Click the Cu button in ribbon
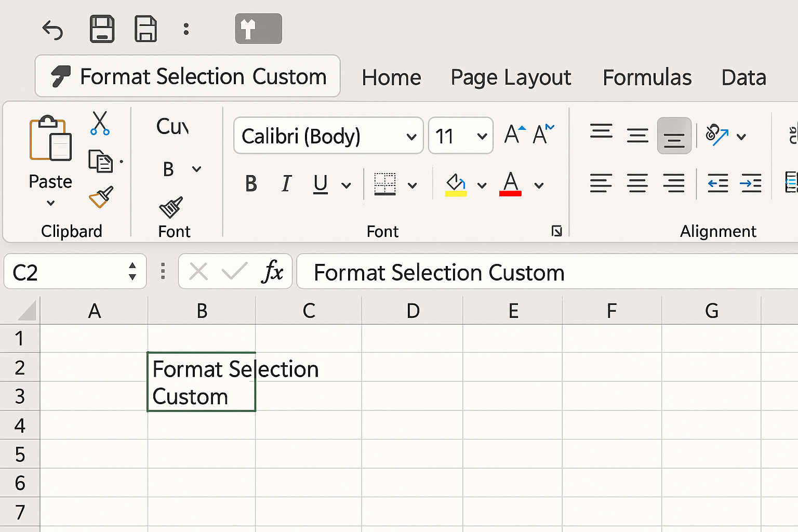798x532 pixels. [x=172, y=126]
